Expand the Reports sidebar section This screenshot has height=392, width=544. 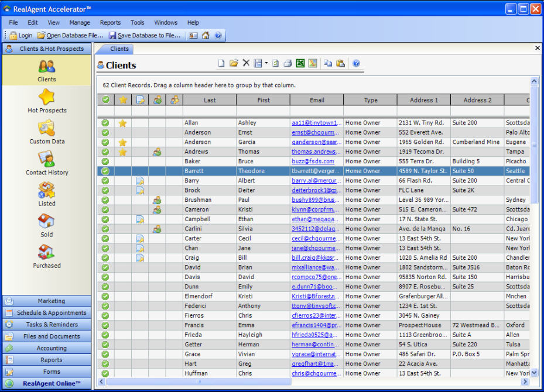coord(47,360)
